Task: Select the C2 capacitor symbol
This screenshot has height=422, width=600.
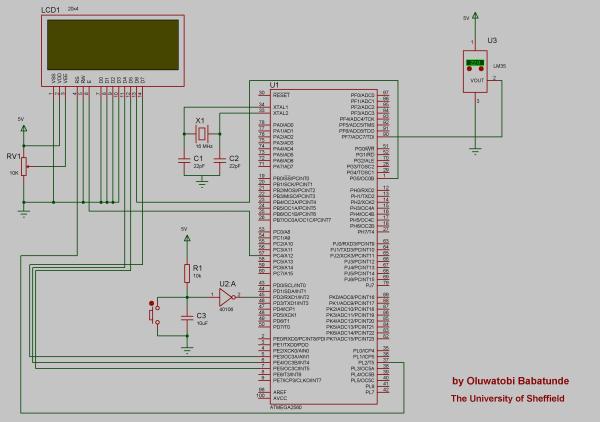Action: point(220,160)
